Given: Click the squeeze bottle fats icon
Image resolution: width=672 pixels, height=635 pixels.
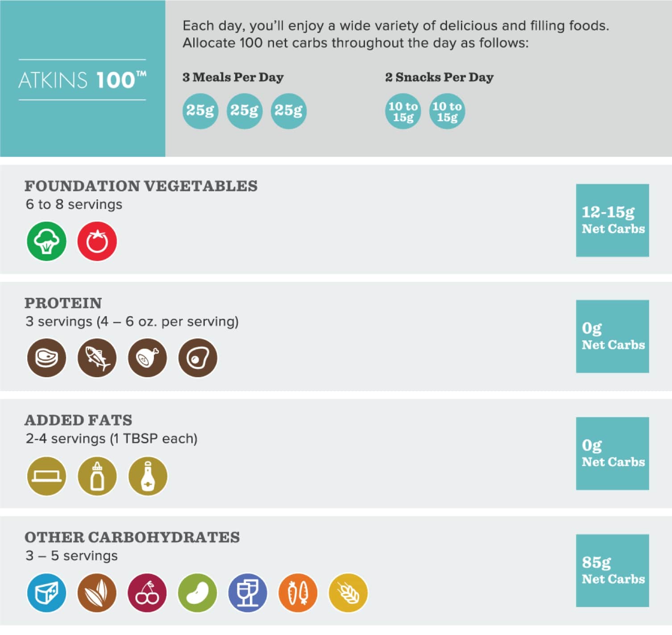Looking at the screenshot, I should (x=97, y=476).
